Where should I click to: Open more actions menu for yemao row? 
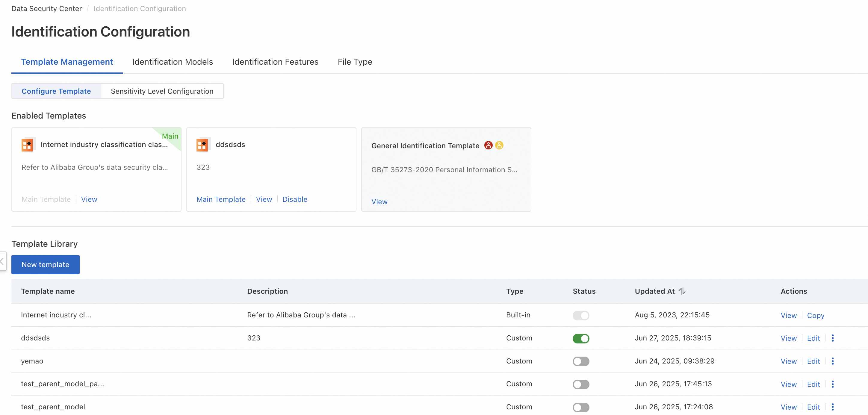pyautogui.click(x=832, y=361)
